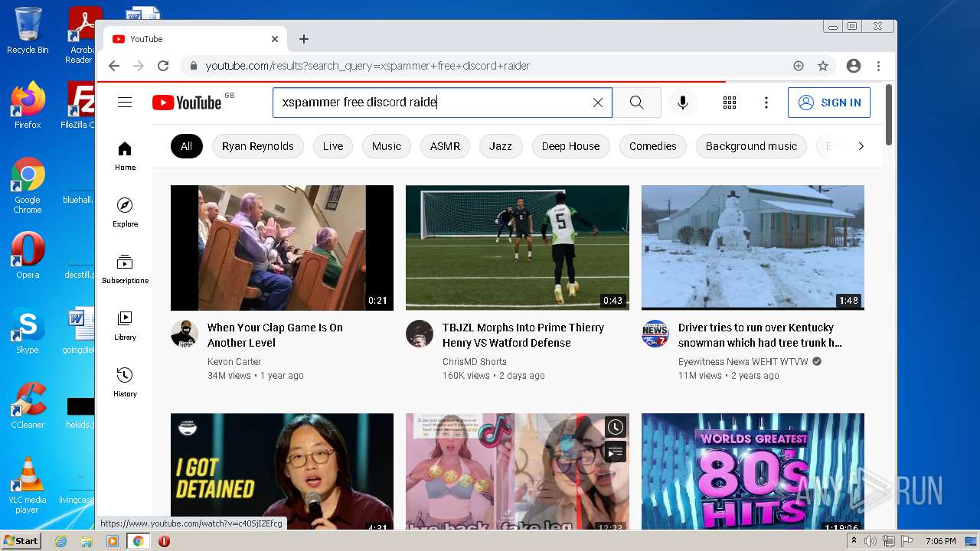
Task: Click the add-to-Chrome install icon in address bar
Action: (799, 66)
